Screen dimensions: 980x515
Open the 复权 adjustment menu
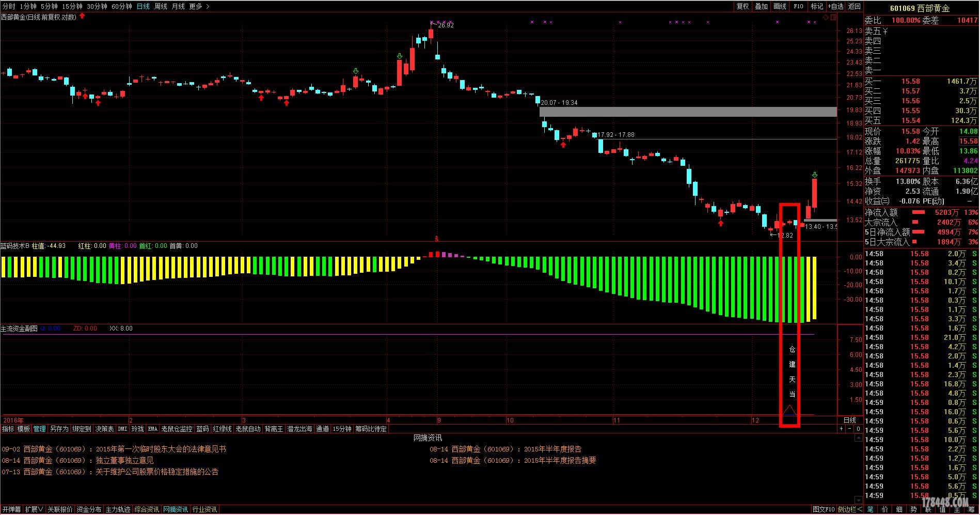click(x=743, y=6)
